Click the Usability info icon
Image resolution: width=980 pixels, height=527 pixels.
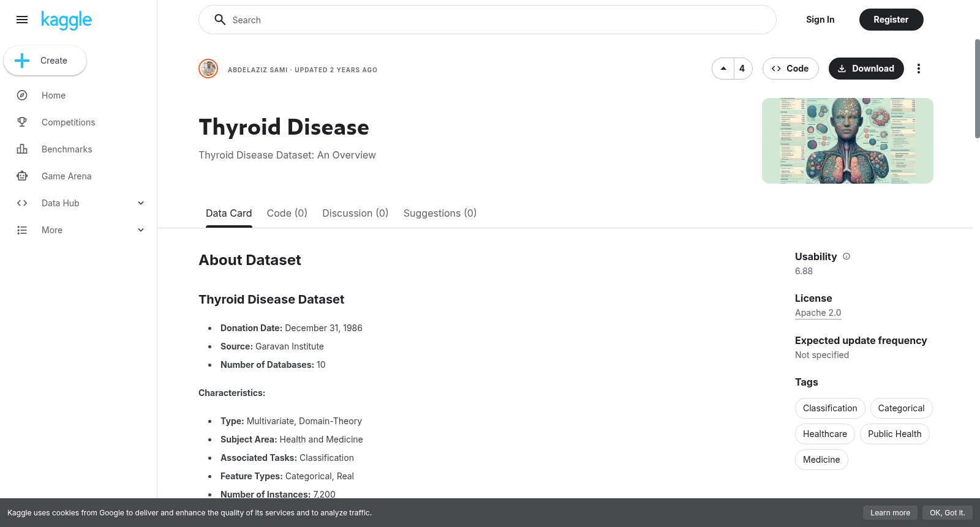tap(846, 256)
